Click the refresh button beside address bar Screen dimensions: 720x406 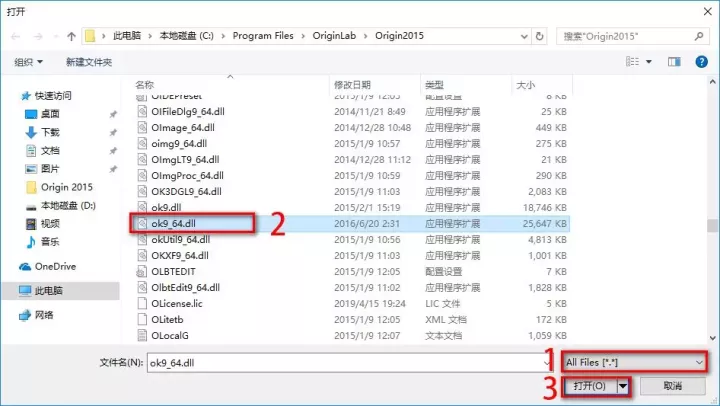click(x=543, y=36)
